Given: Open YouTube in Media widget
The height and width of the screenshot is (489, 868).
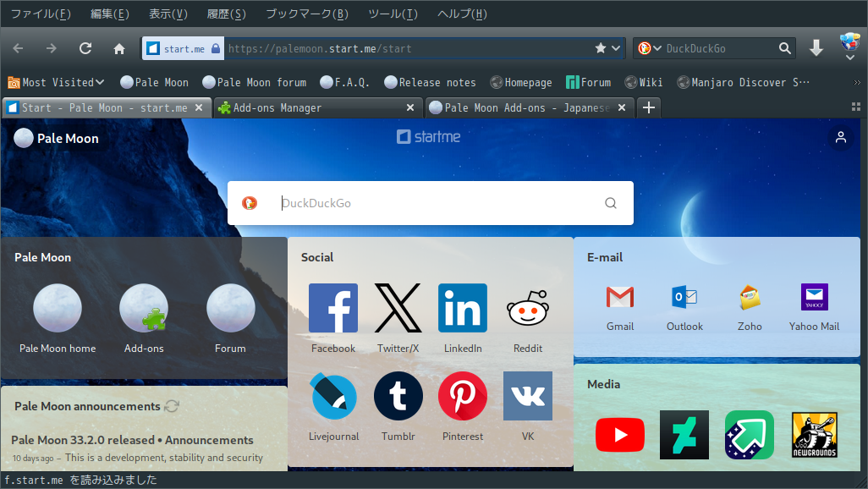Looking at the screenshot, I should click(x=620, y=435).
